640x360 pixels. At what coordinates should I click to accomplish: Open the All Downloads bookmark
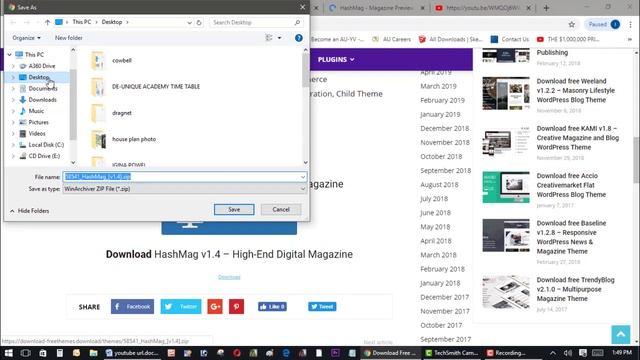451,39
